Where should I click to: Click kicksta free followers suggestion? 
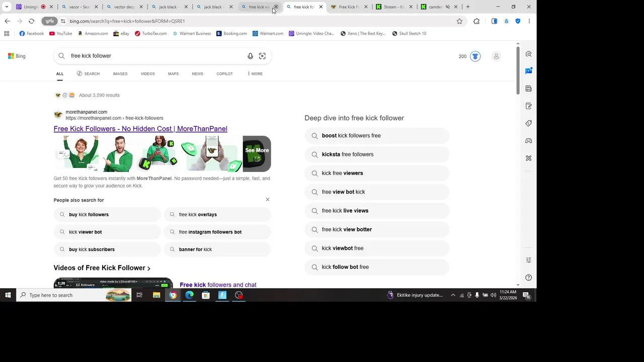tap(377, 154)
